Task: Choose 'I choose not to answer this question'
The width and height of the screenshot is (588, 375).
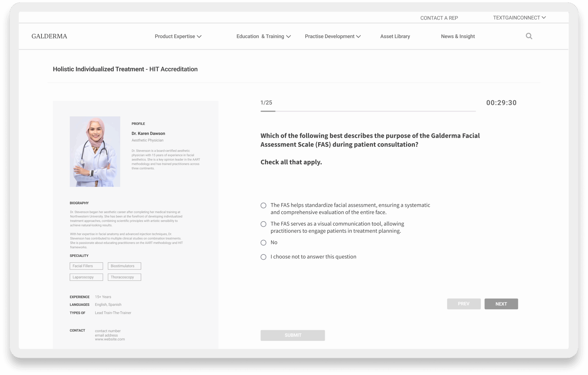Action: coord(263,257)
